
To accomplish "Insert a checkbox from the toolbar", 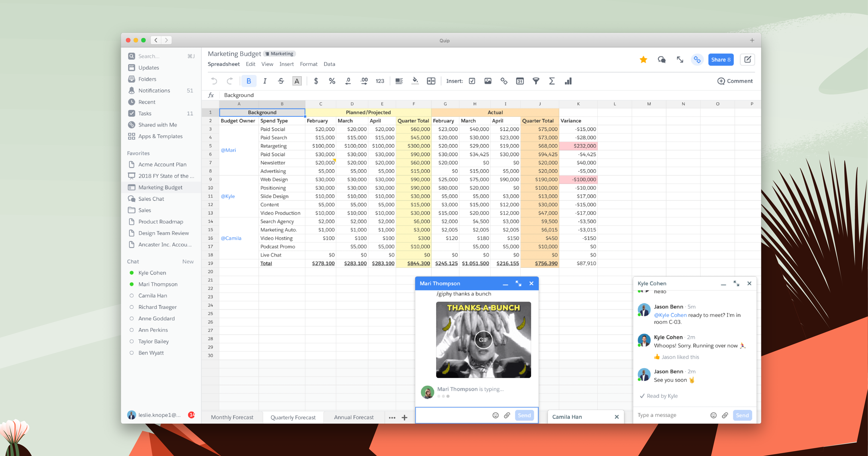I will [472, 81].
